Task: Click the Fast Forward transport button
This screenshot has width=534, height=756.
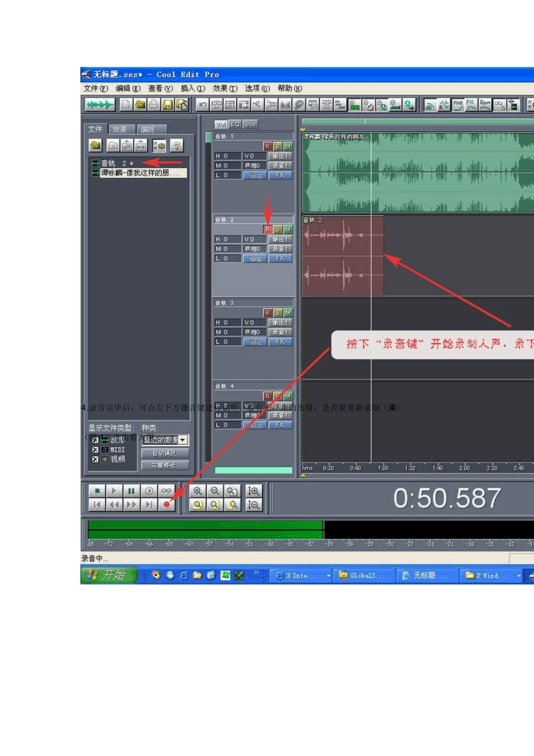Action: [131, 505]
